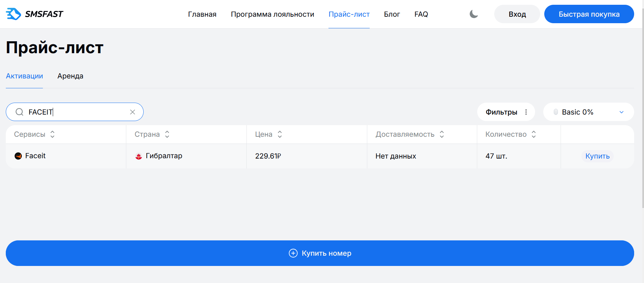
Task: Switch to the Активации tab
Action: click(x=25, y=76)
